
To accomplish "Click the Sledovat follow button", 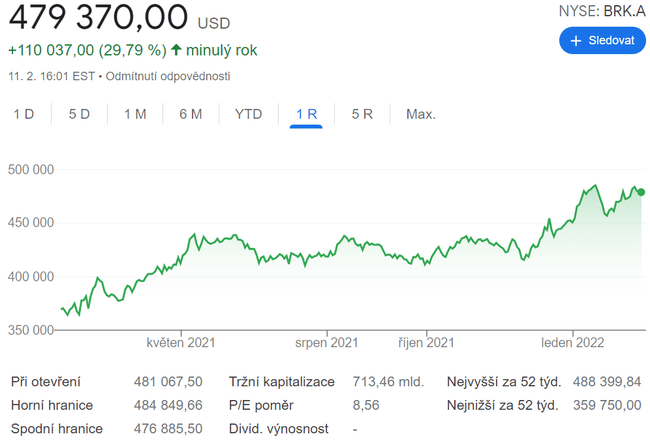I will click(x=601, y=41).
